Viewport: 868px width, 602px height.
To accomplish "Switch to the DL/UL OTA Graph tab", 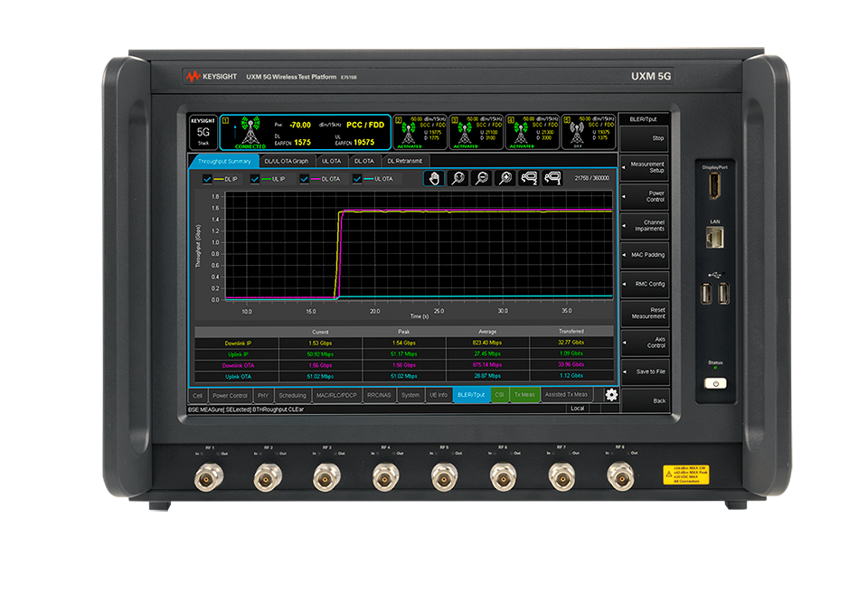I will 288,161.
